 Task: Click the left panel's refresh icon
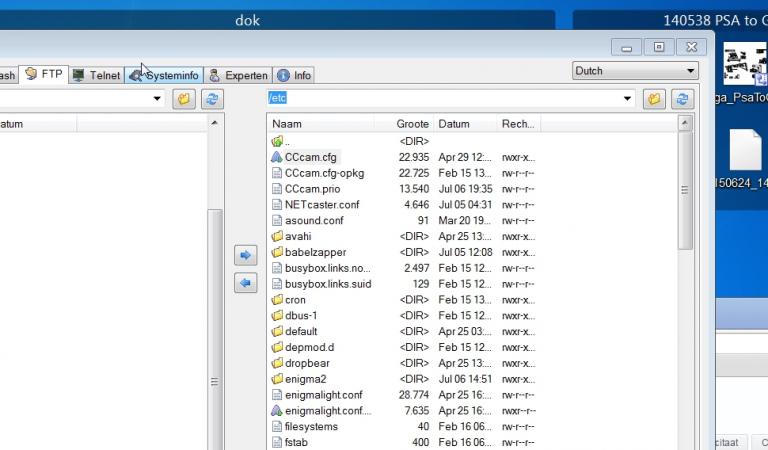pyautogui.click(x=212, y=99)
